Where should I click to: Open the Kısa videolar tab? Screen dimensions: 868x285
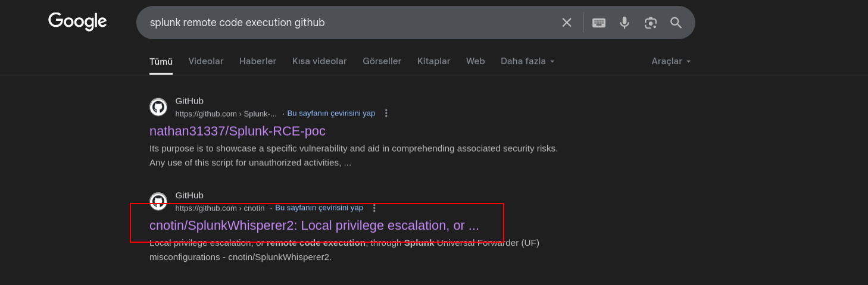tap(319, 61)
